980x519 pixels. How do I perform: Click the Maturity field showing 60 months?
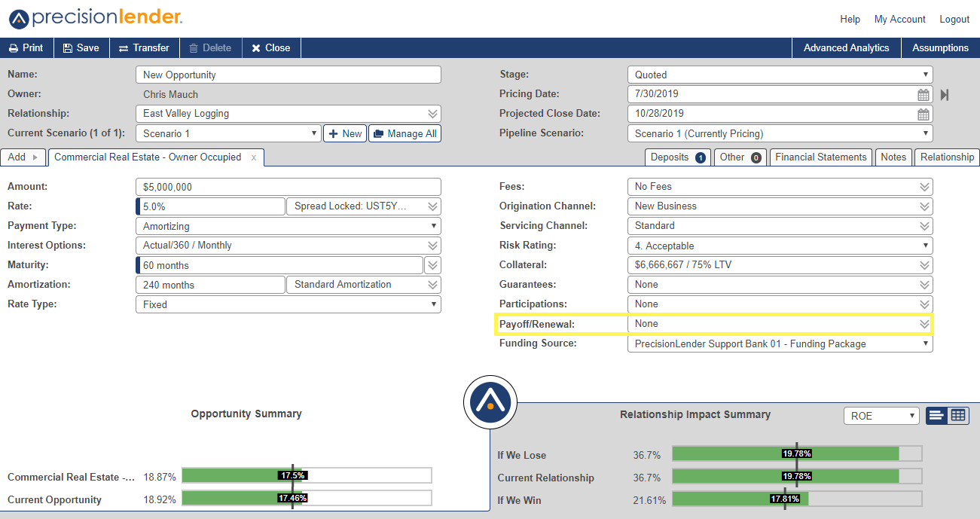pos(279,265)
